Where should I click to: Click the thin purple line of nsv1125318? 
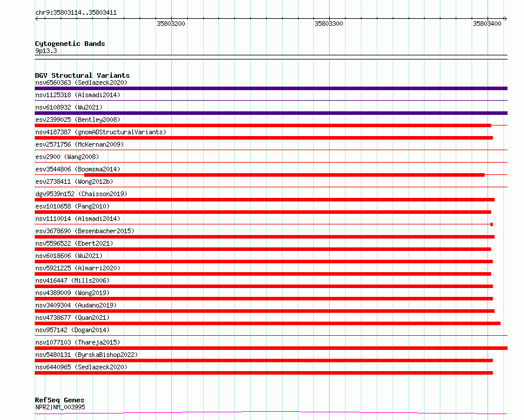271,101
